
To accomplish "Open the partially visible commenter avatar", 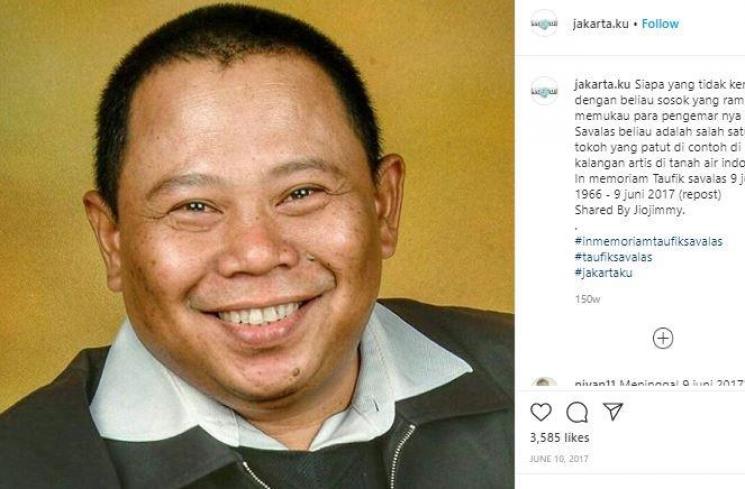I will coord(544,382).
